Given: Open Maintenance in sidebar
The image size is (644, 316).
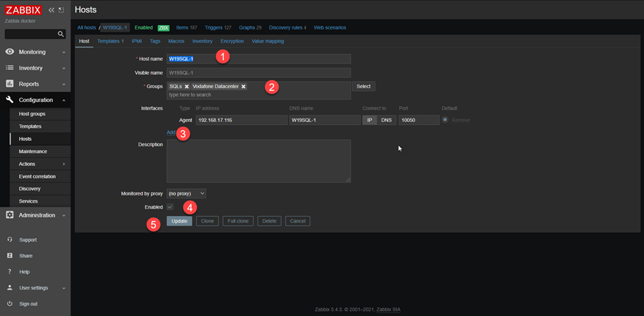Looking at the screenshot, I should coord(33,151).
